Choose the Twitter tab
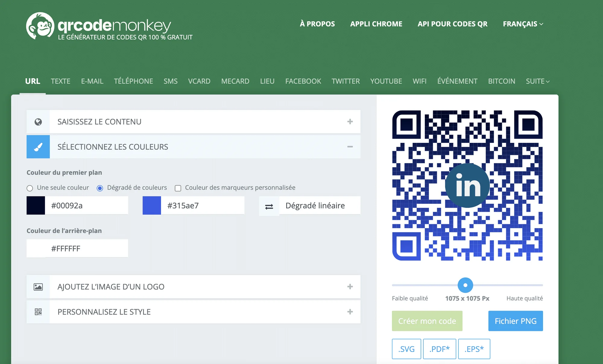Image resolution: width=603 pixels, height=364 pixels. pos(346,81)
